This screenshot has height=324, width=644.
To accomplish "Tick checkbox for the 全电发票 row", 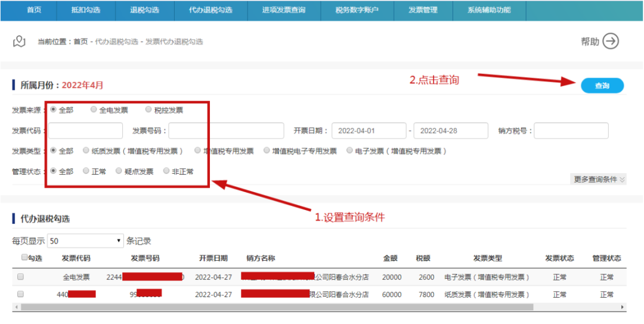I will [20, 277].
